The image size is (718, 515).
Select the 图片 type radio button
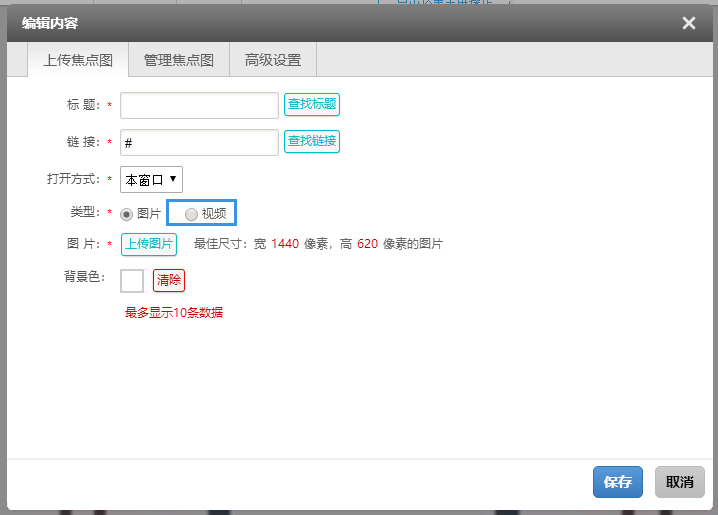[127, 214]
